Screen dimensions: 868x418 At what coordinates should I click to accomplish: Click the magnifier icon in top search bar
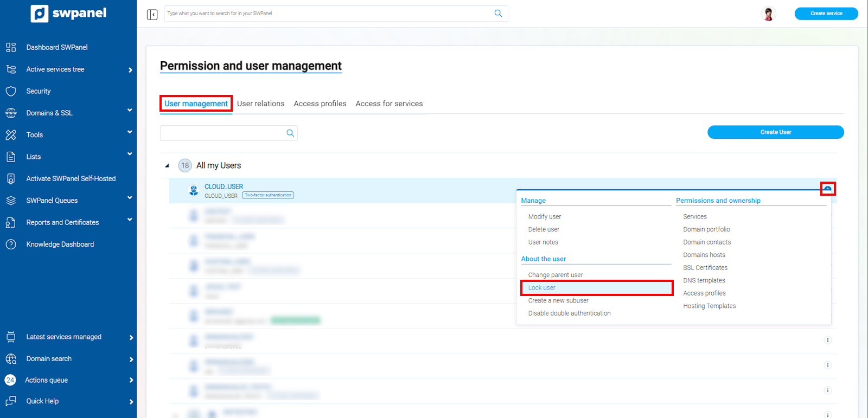coord(498,14)
